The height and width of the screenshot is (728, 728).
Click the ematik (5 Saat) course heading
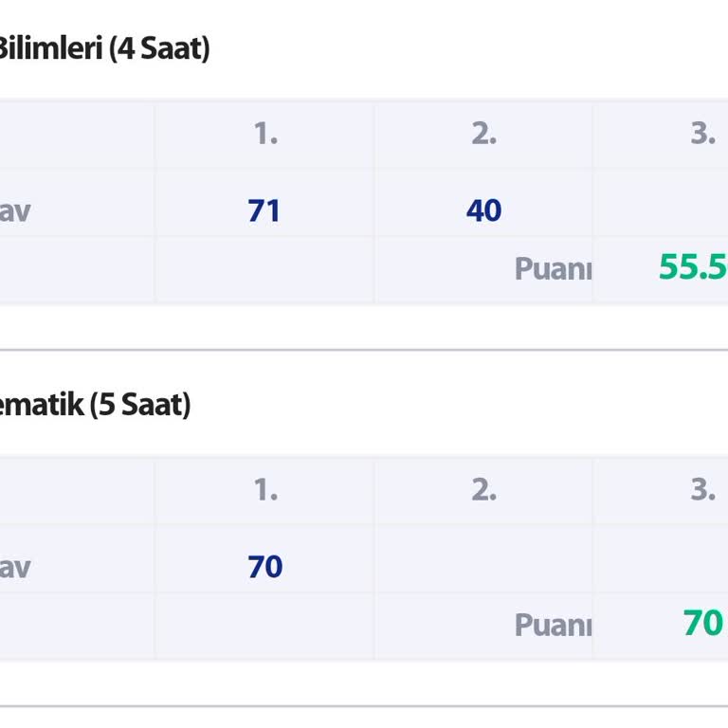click(95, 405)
